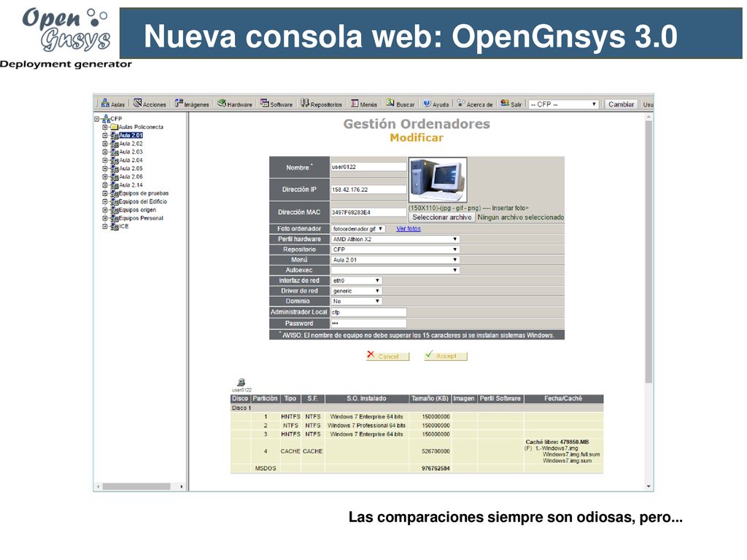
Task: Click the Buscar magnifier icon
Action: [390, 102]
